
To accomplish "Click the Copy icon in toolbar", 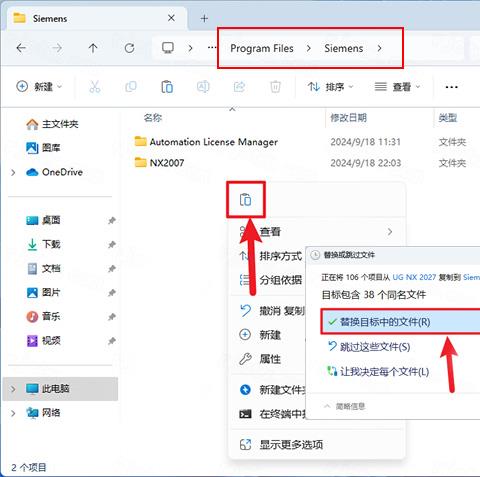I will pos(131,87).
